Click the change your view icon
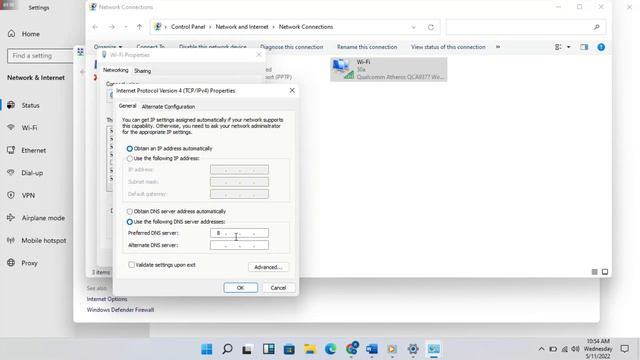The height and width of the screenshot is (360, 640). 558,47
